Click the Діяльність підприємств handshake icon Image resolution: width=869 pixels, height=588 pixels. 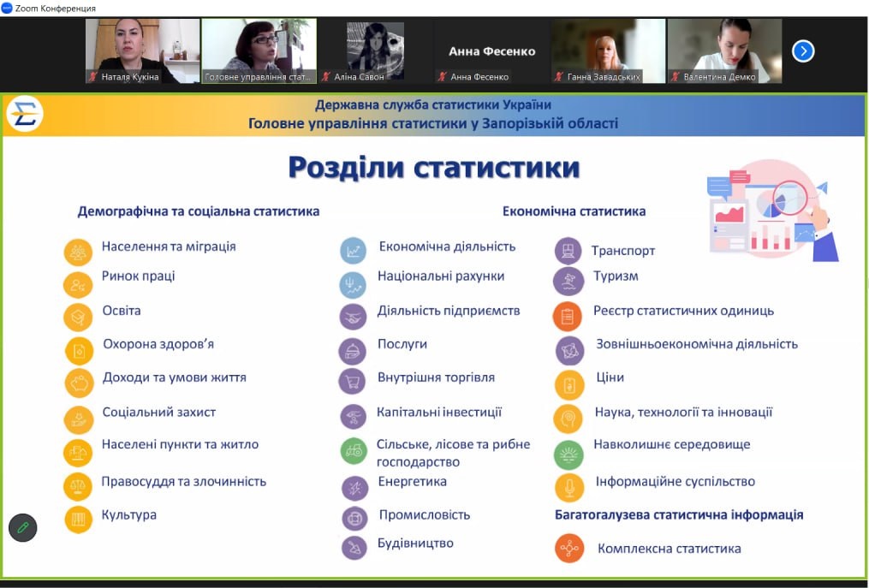353,317
